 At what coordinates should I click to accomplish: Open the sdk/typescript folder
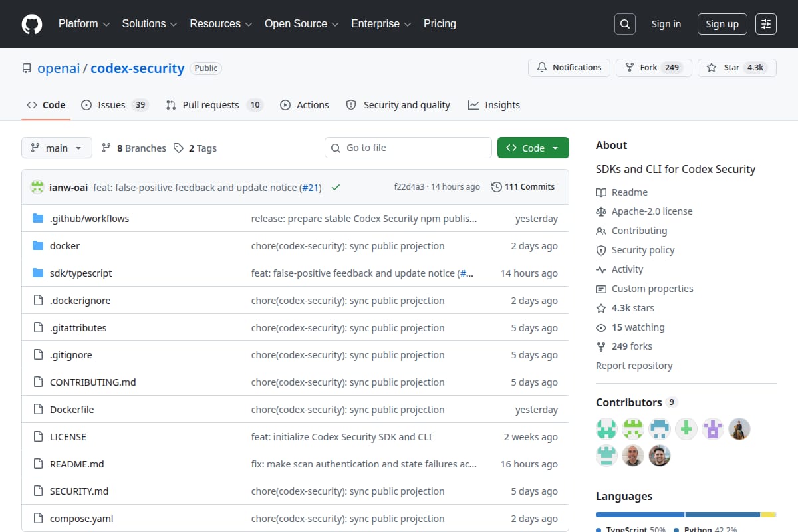tap(80, 273)
